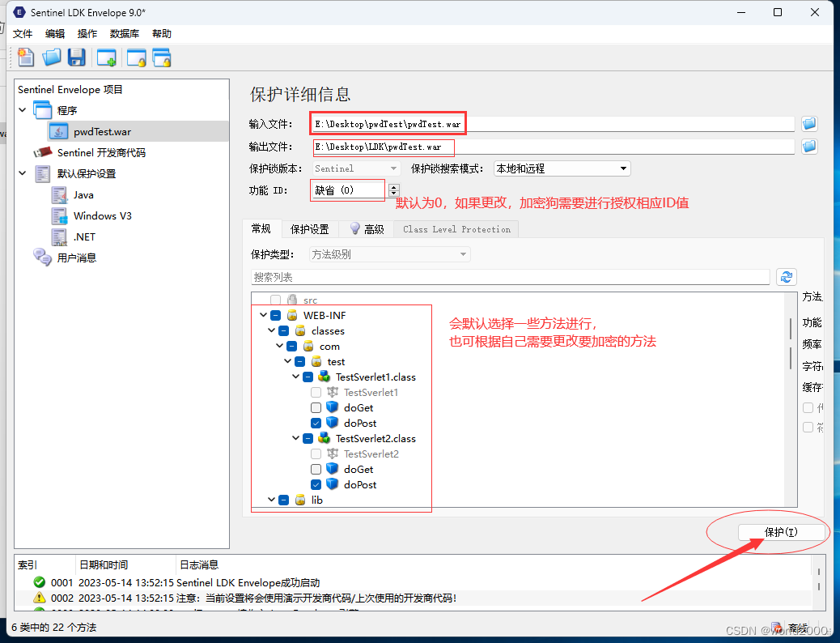
Task: Uncheck doPost under TestSverlet2.class
Action: pyautogui.click(x=316, y=485)
